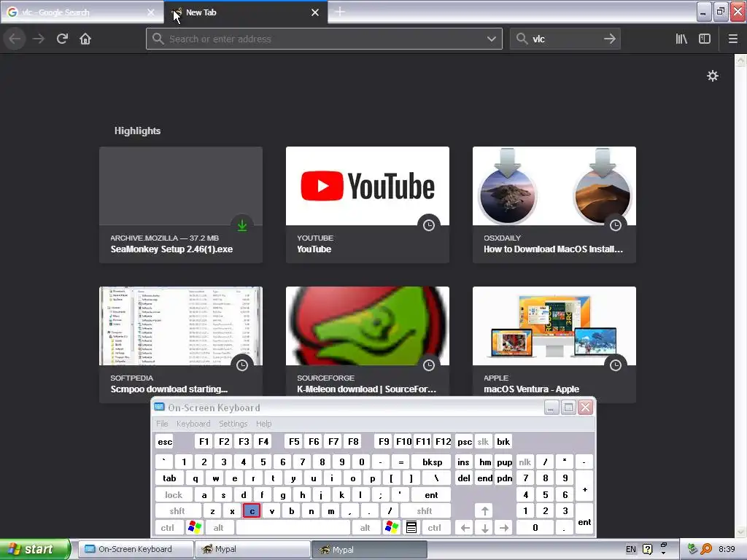This screenshot has height=560, width=747.
Task: Click the search tray icon in taskbar
Action: 706,549
